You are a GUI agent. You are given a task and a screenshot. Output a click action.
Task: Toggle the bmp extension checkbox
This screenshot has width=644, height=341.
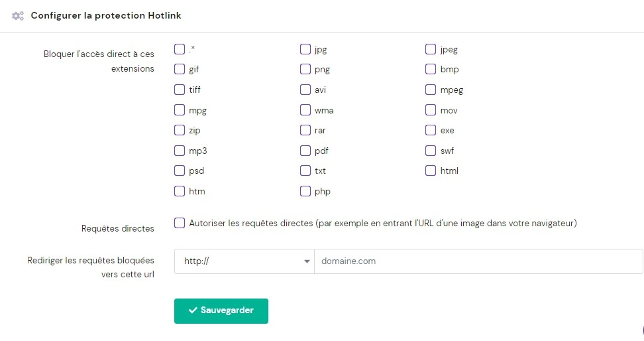[431, 69]
